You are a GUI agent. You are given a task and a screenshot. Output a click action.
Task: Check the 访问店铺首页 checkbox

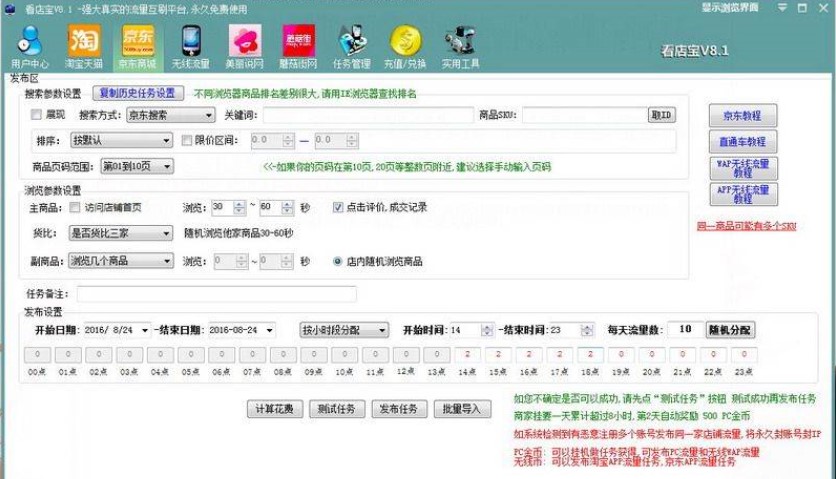click(x=75, y=207)
